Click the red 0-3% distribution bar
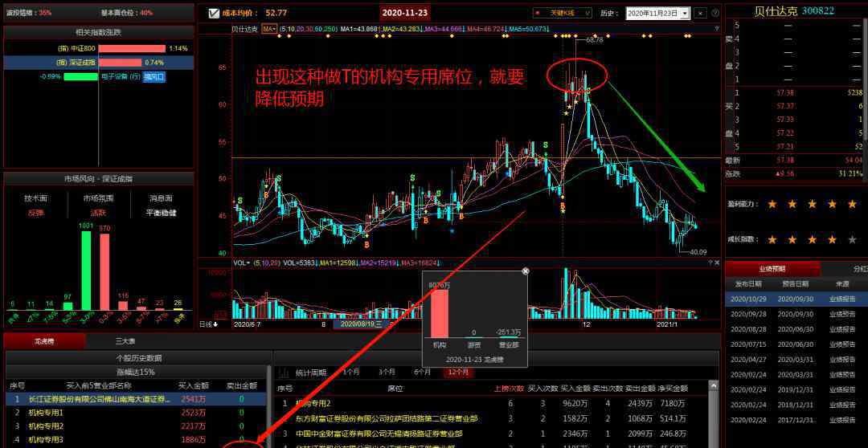868x448 pixels. [104, 271]
